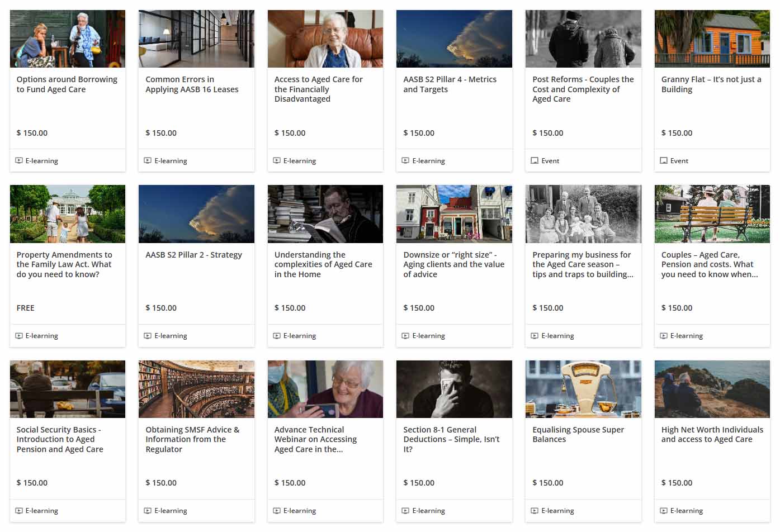Click Event icon on Granny Flat card
Screen dimensions: 780x532
(x=664, y=161)
